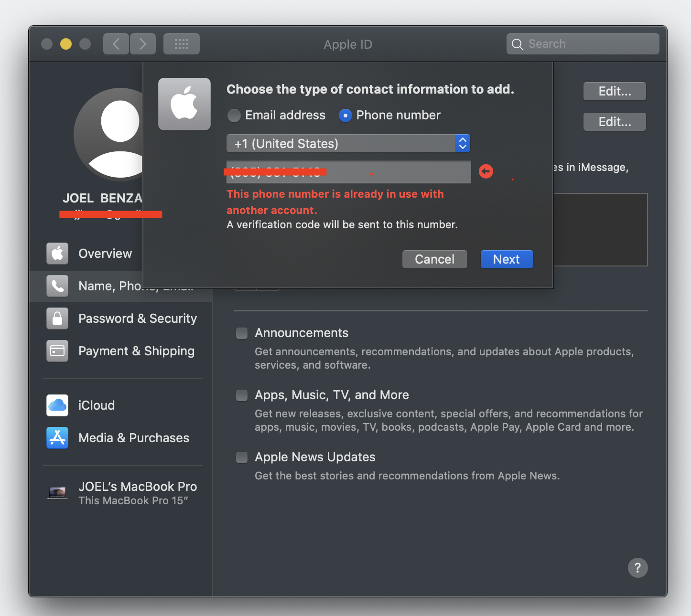Click the clear phone number arrow icon
This screenshot has height=616, width=691.
click(x=486, y=171)
